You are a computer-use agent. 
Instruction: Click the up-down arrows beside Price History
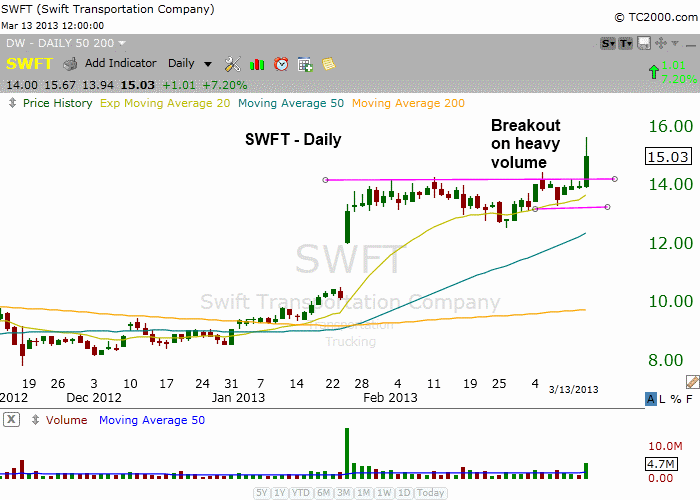click(x=12, y=103)
